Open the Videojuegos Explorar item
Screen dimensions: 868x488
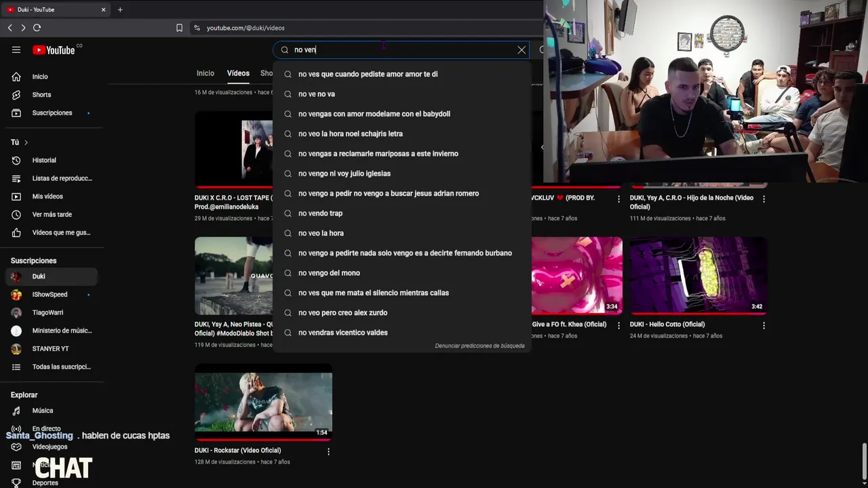[52, 447]
